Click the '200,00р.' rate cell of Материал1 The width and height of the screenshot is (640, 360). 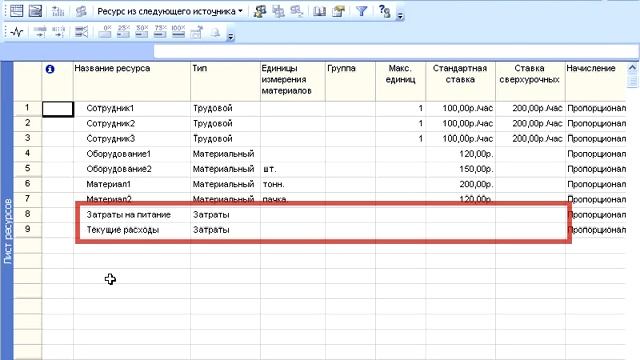460,184
